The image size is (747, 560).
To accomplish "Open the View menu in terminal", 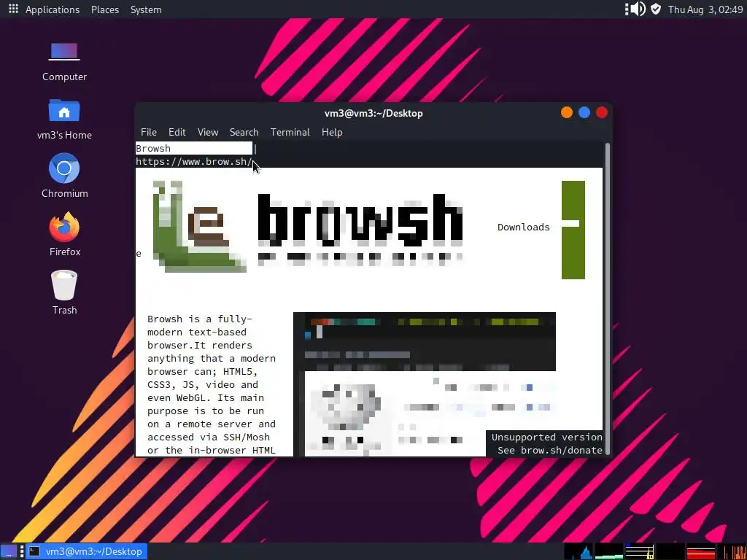I will click(208, 133).
